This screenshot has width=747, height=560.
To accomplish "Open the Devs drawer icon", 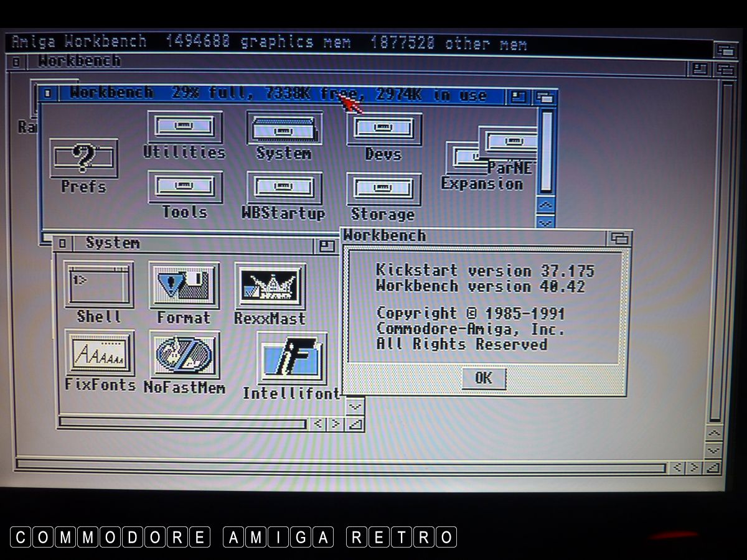I will [x=383, y=129].
